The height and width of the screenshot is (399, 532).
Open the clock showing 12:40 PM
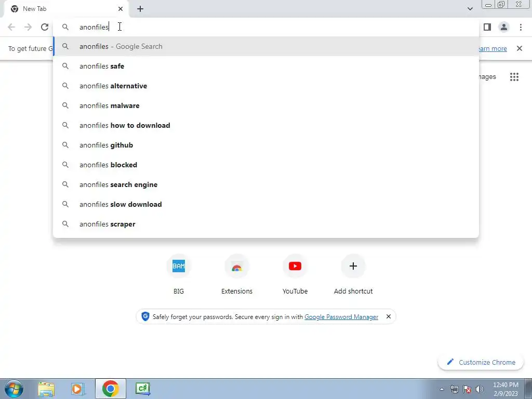pyautogui.click(x=506, y=389)
